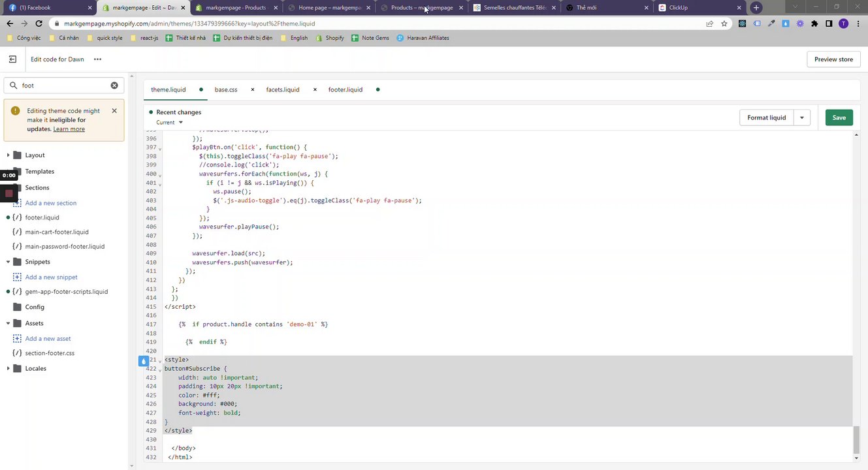The image size is (868, 470).
Task: Click the Layout folder icon
Action: 18,155
